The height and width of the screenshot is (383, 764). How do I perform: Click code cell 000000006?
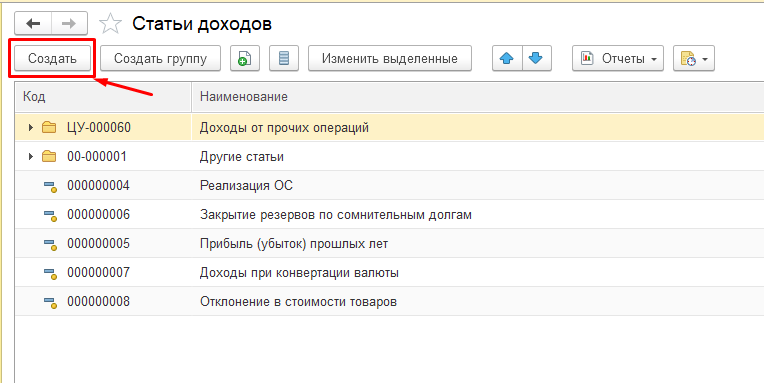click(x=98, y=214)
